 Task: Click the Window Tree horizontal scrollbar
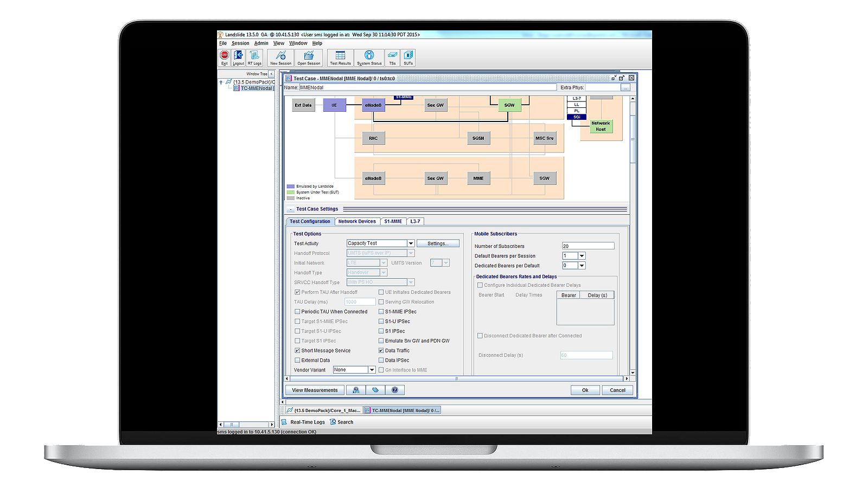tap(246, 425)
